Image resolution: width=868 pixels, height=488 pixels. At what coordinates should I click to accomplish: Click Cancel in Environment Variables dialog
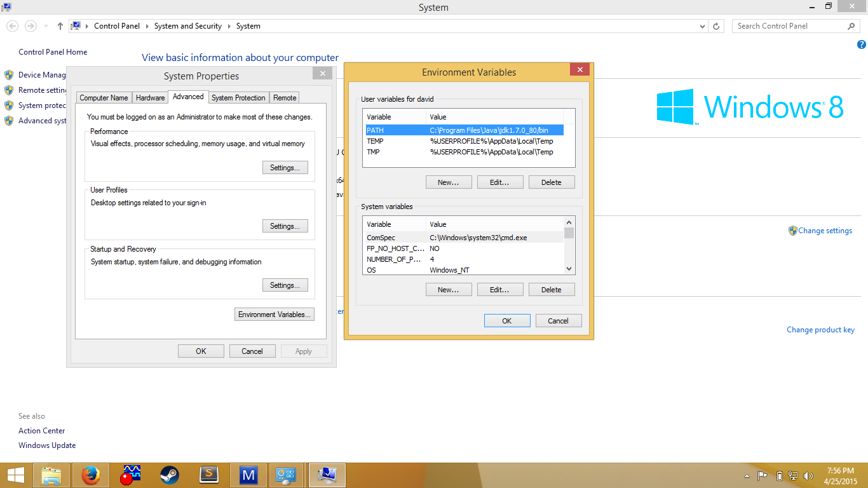[559, 321]
